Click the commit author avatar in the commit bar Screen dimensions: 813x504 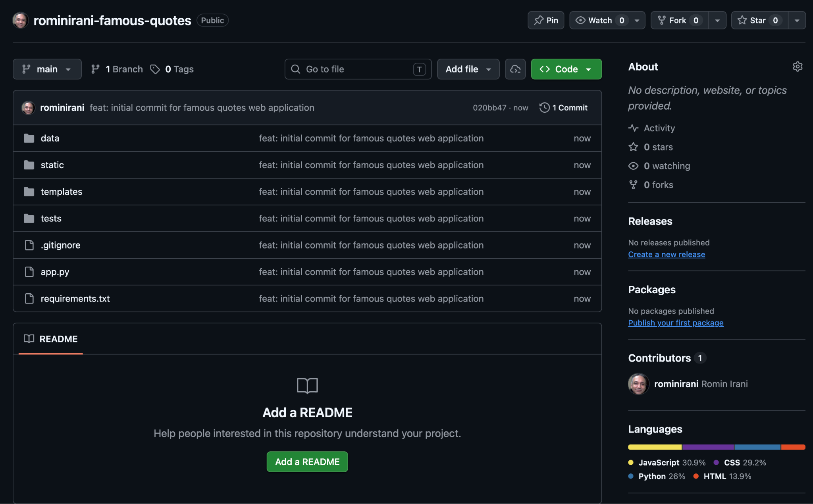coord(28,108)
